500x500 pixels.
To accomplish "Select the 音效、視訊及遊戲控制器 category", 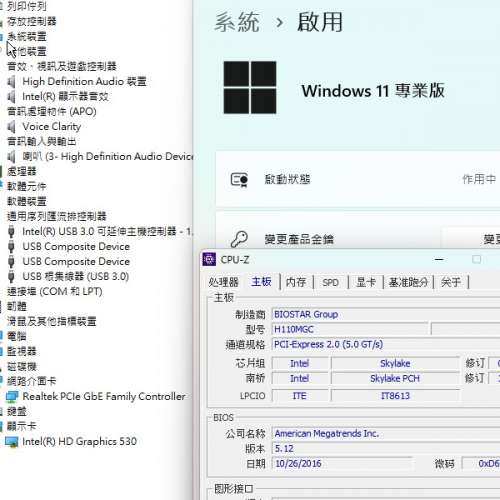I will [x=62, y=66].
